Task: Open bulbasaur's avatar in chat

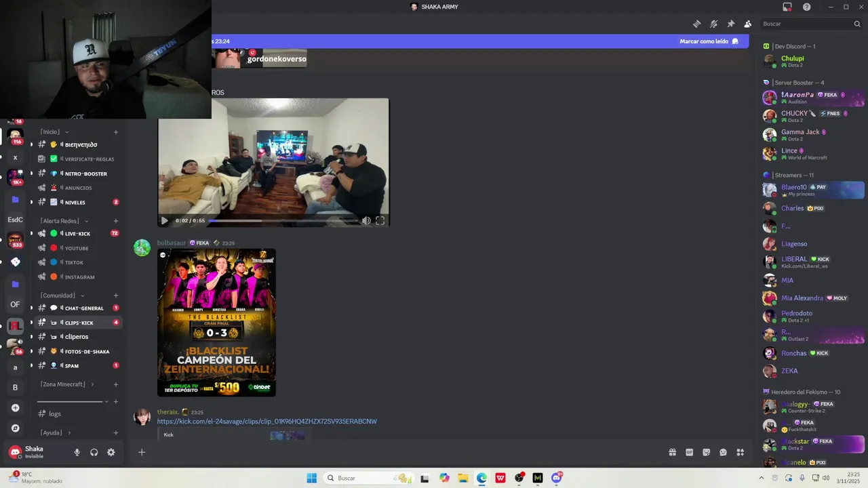Action: coord(142,248)
